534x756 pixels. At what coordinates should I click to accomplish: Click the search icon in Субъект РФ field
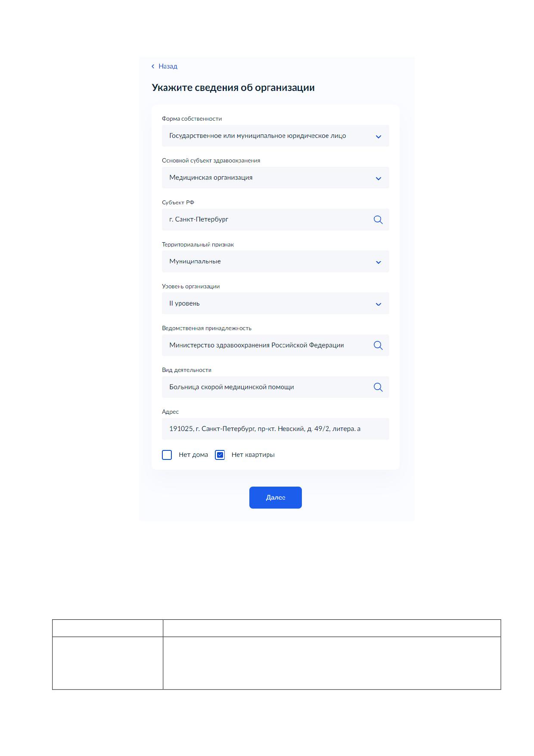click(378, 220)
